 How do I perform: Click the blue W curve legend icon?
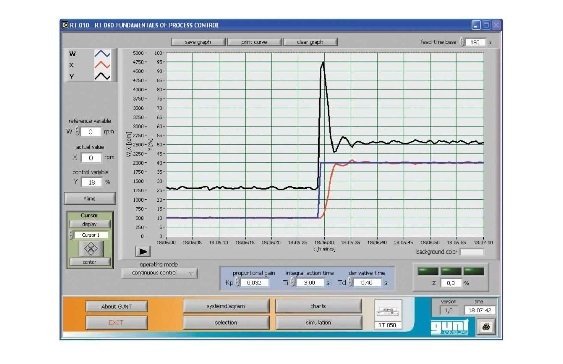coord(102,54)
